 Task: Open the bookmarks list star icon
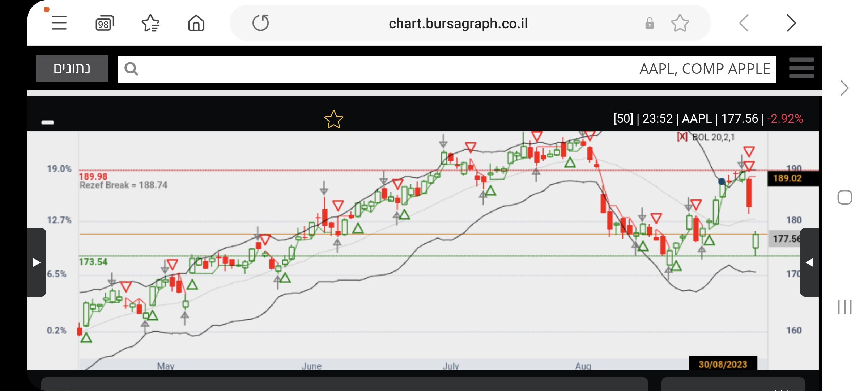[x=150, y=24]
